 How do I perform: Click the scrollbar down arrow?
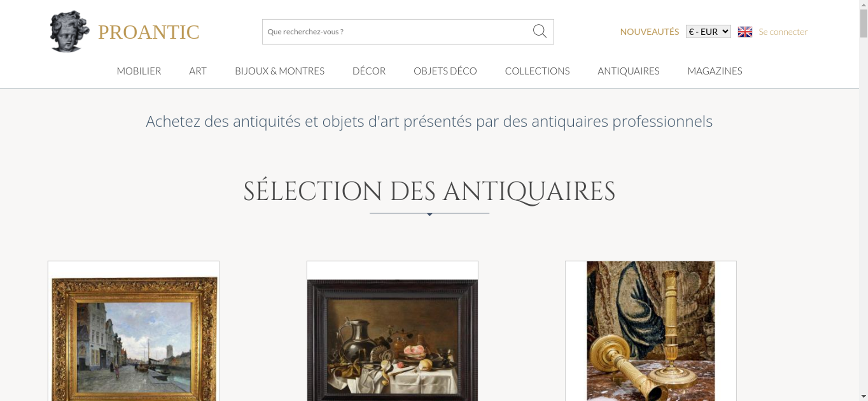pyautogui.click(x=863, y=396)
